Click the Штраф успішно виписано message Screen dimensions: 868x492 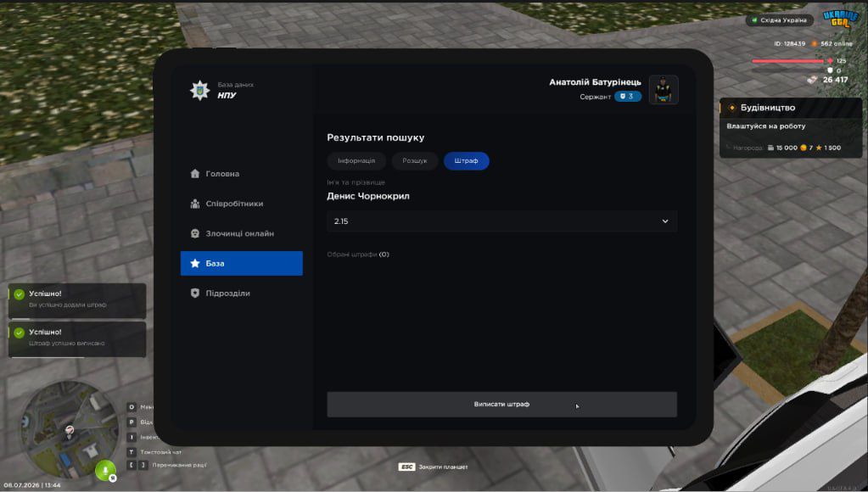[x=66, y=343]
